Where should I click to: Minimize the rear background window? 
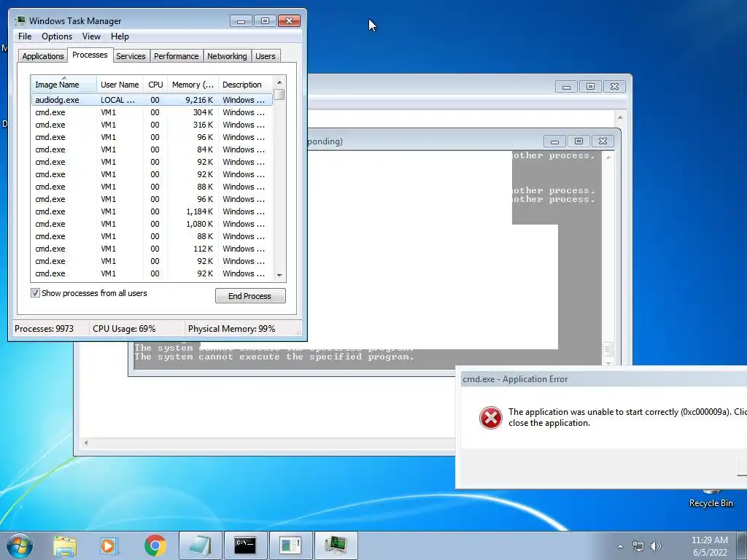point(566,87)
